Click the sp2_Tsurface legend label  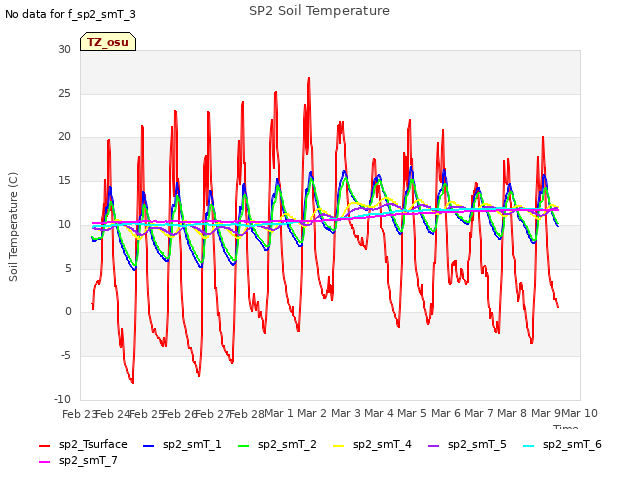coord(93,444)
